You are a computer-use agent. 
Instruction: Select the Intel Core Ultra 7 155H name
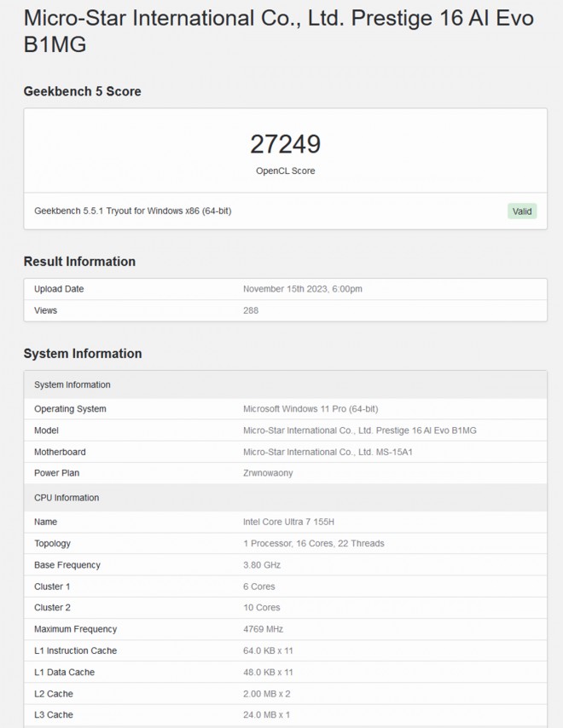(294, 522)
